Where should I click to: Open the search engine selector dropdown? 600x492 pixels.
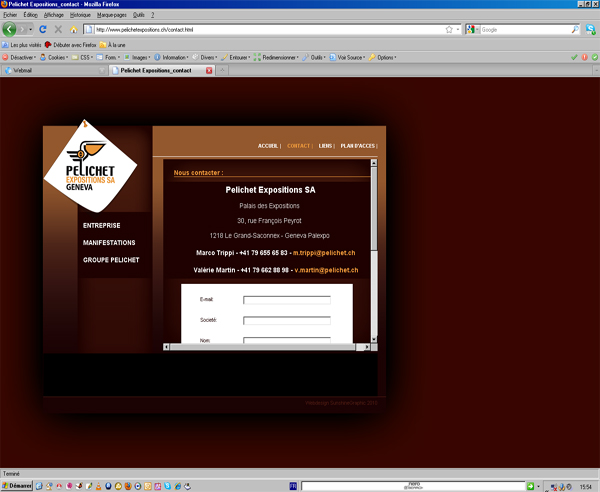point(473,29)
